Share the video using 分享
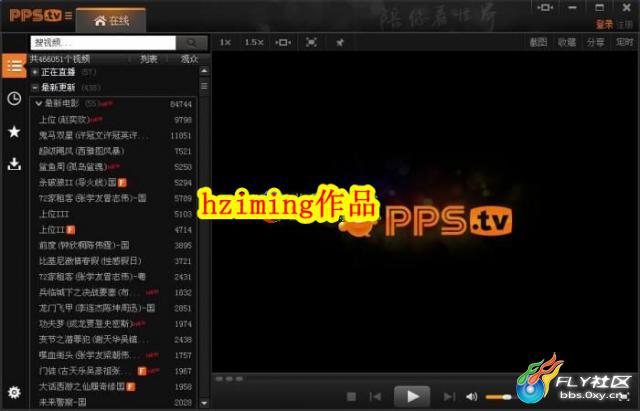This screenshot has height=411, width=640. (596, 42)
